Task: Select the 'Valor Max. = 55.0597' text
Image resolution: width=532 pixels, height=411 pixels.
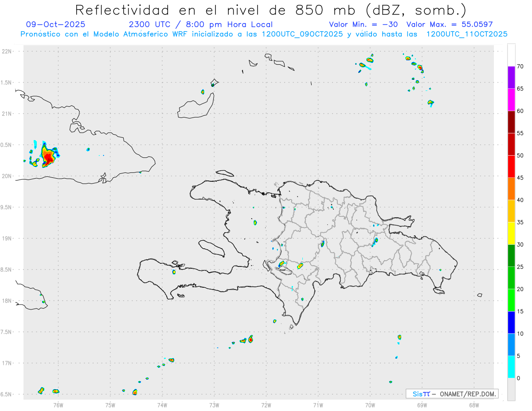Action: tap(450, 25)
